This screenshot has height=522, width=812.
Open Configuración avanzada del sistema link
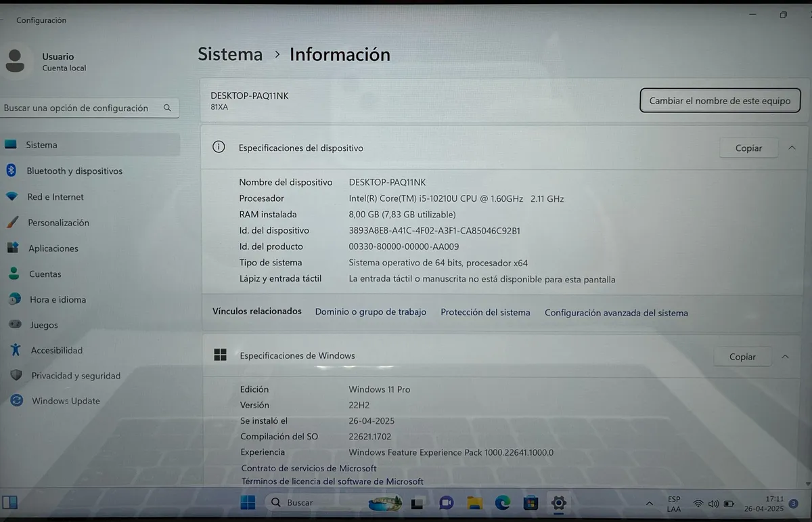[x=616, y=313]
